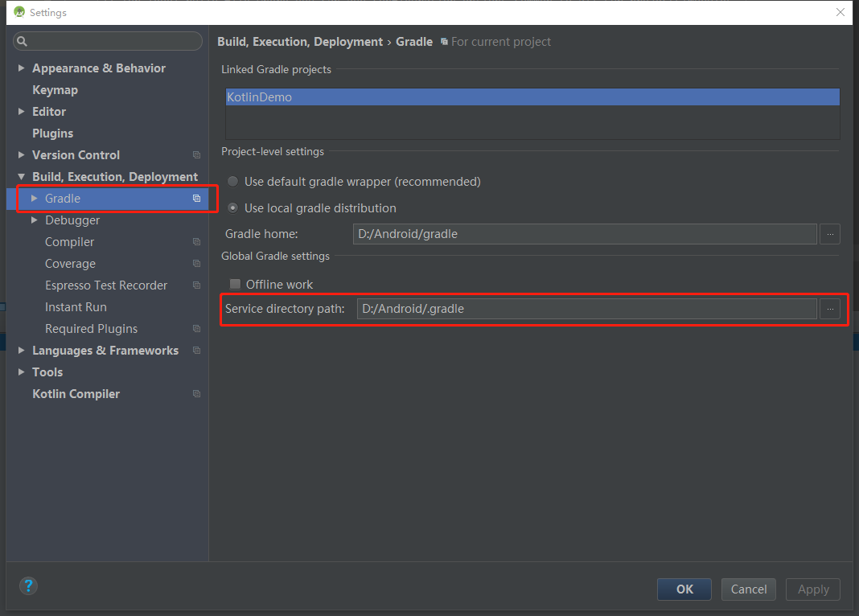Expand the Editor section
Screen dimensions: 859x616
tap(22, 111)
